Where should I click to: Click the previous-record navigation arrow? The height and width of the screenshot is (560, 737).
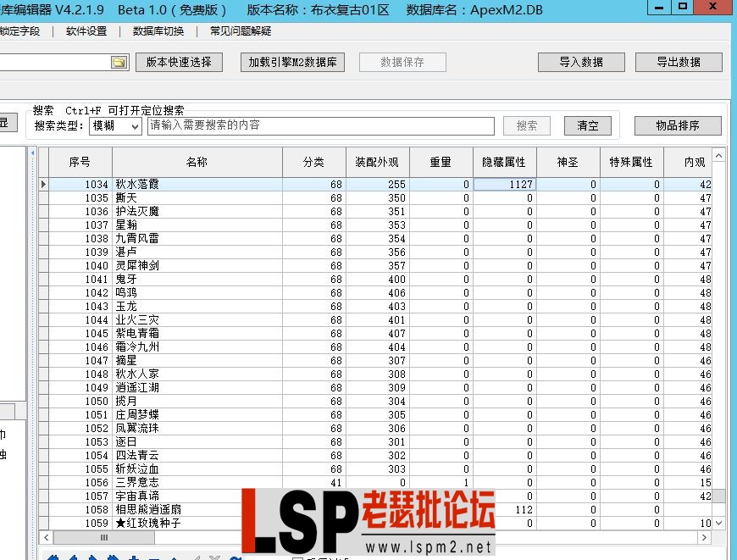(x=74, y=556)
